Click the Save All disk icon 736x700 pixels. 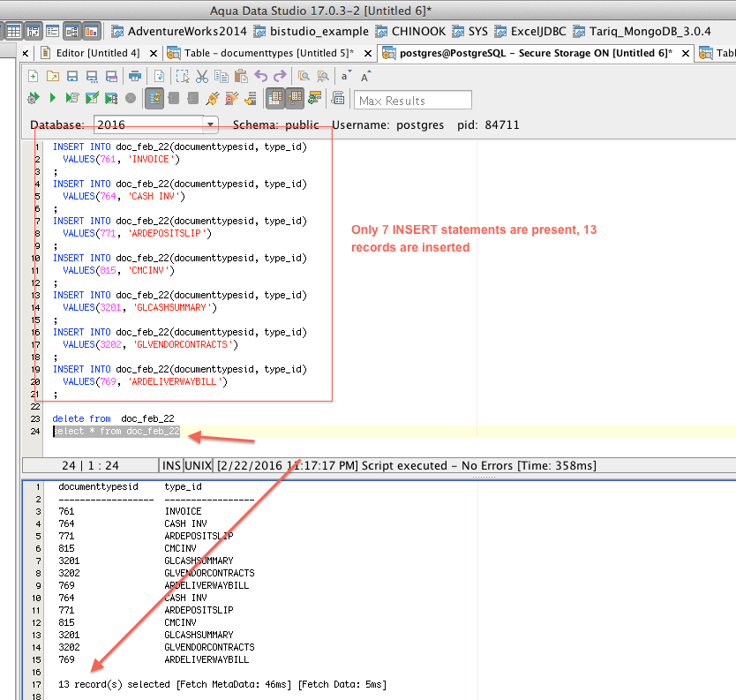(x=111, y=76)
